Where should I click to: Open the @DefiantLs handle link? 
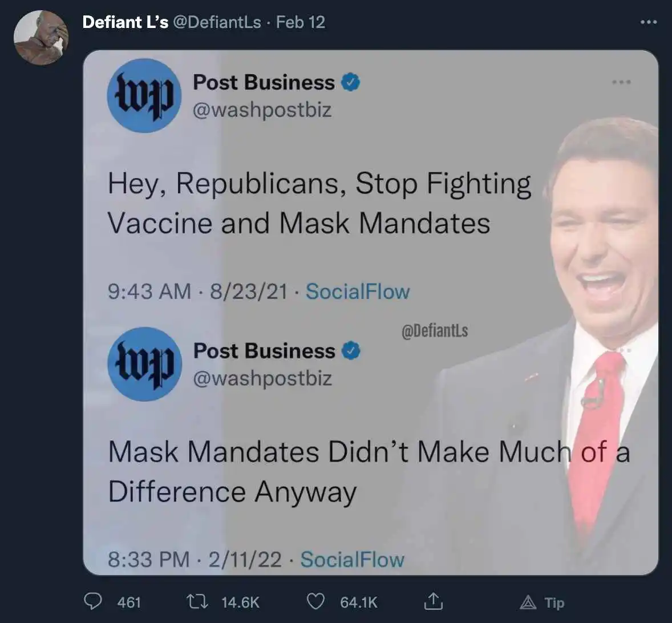217,22
